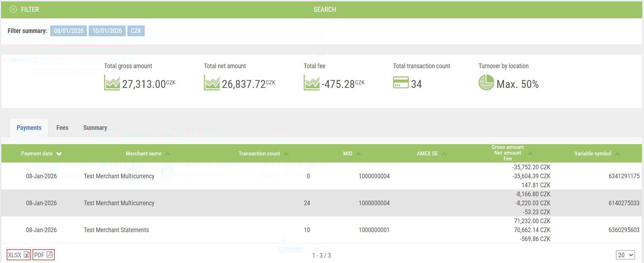644x263 pixels.
Task: Open the rows-per-page dropdown showing 20
Action: point(625,255)
